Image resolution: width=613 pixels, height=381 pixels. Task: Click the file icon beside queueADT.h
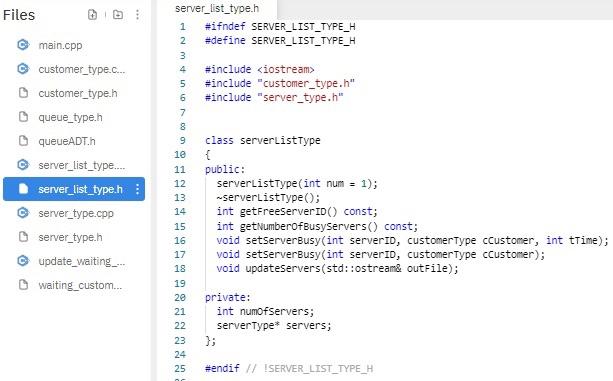(x=23, y=141)
